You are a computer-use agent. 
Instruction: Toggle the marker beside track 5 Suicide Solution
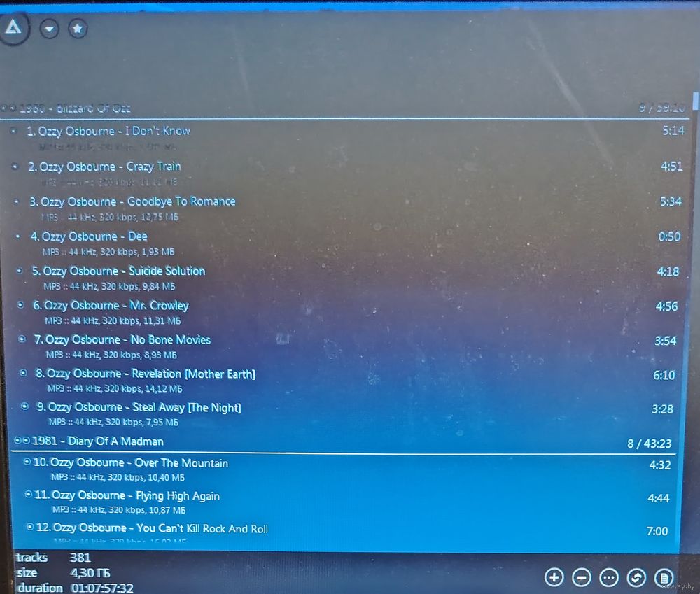[19, 271]
